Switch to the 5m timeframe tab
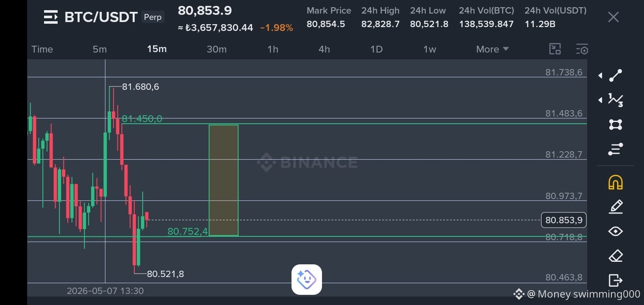The height and width of the screenshot is (305, 644). [100, 49]
